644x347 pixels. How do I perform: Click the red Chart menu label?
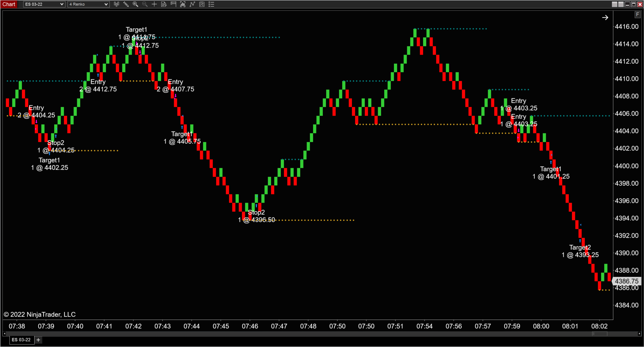pyautogui.click(x=9, y=4)
